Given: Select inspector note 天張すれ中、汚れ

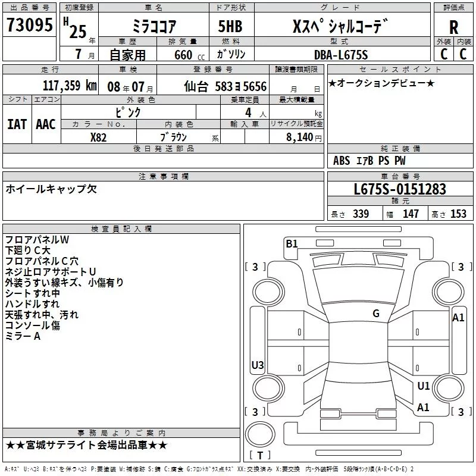Looking at the screenshot, I should pos(42,315).
